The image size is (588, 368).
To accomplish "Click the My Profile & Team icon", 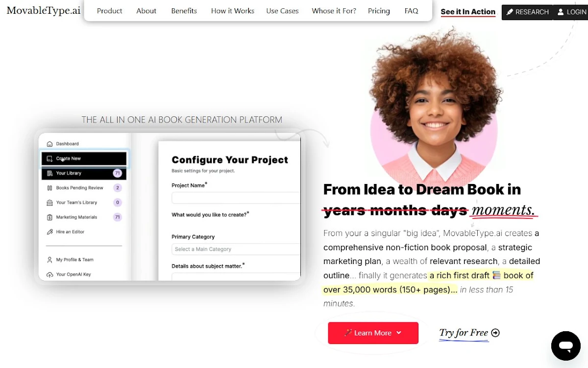I will click(x=49, y=260).
